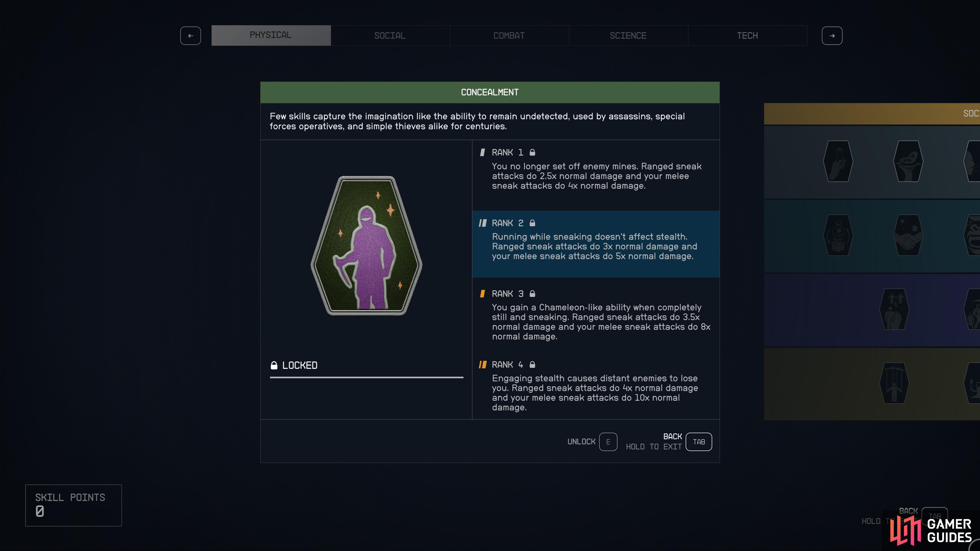Select the money bag and gift skill icon
The image size is (980, 551).
838,235
